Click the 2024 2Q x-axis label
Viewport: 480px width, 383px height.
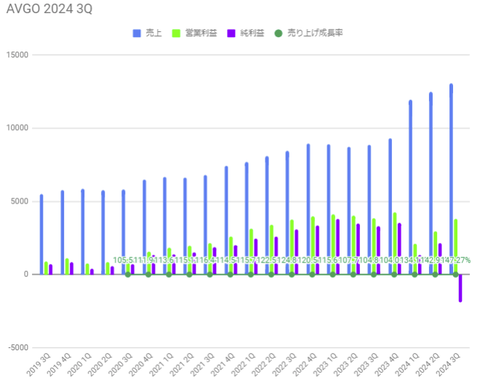(x=427, y=365)
